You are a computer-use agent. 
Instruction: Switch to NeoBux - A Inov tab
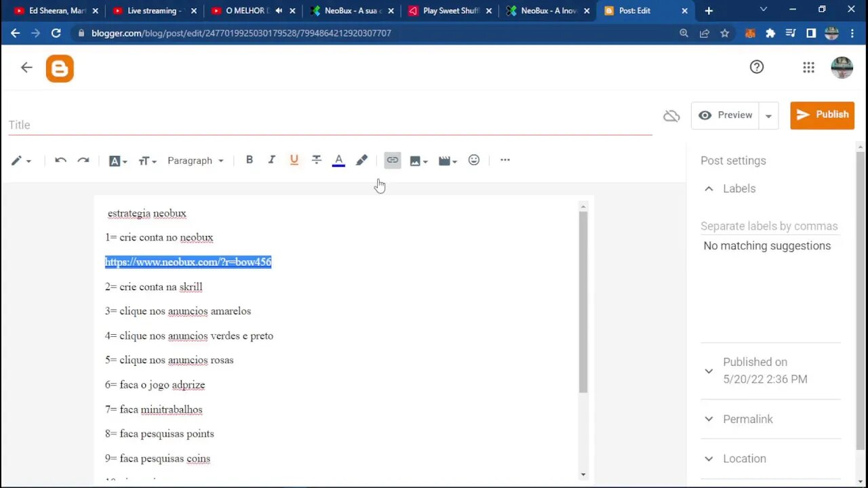point(548,11)
